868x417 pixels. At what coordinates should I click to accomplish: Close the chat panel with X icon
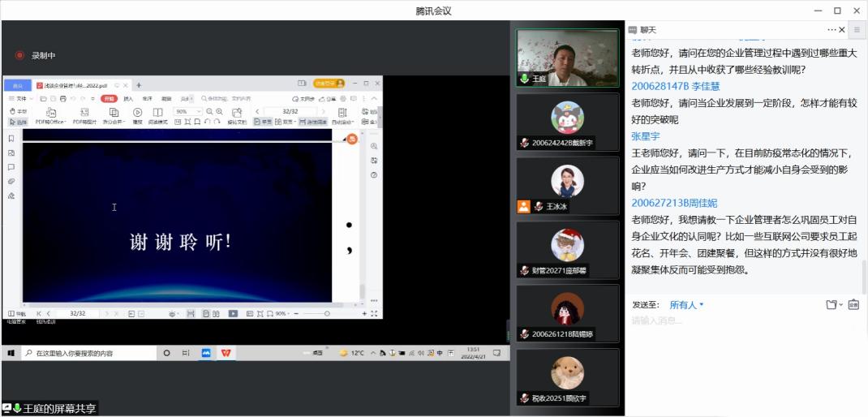click(842, 30)
